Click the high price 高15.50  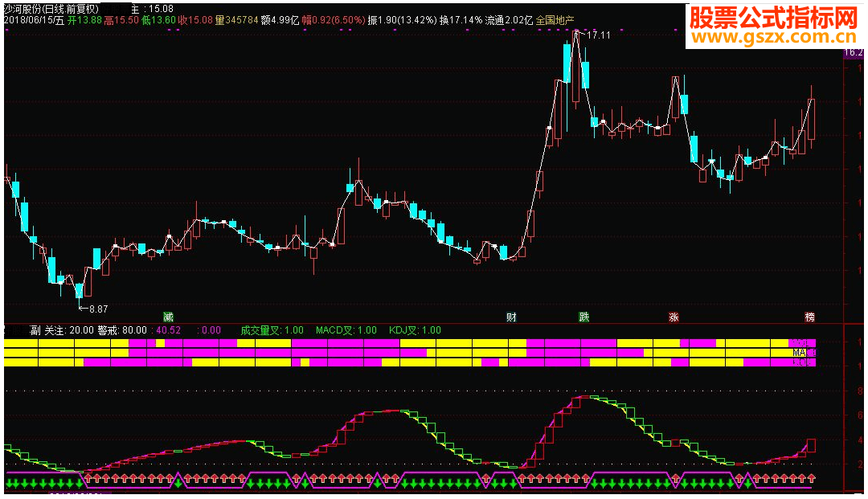121,20
